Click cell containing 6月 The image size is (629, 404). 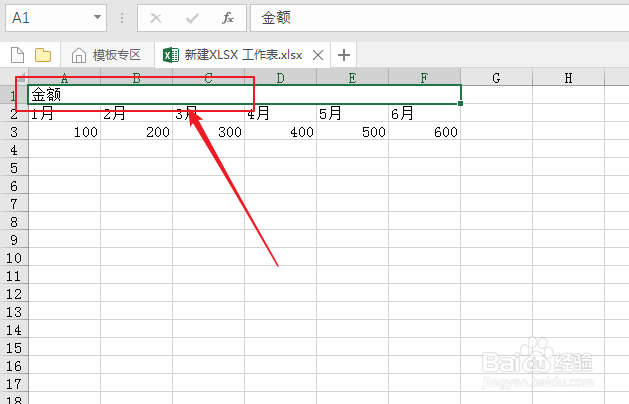tap(424, 114)
